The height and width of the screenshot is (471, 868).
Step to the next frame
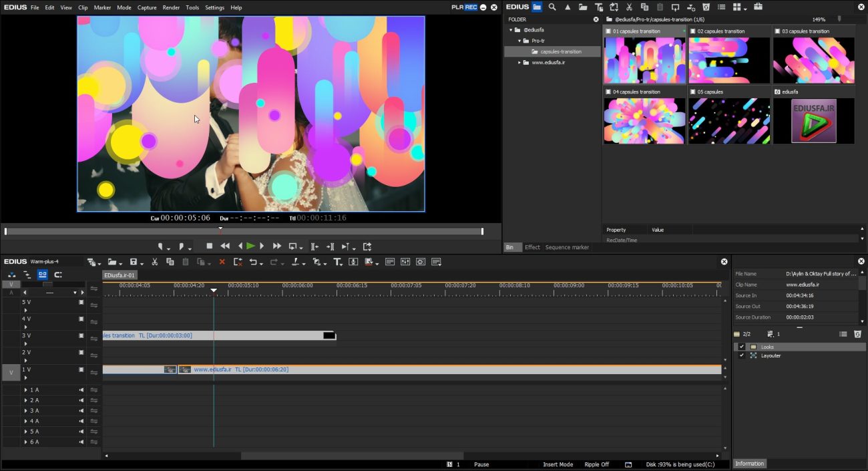262,246
